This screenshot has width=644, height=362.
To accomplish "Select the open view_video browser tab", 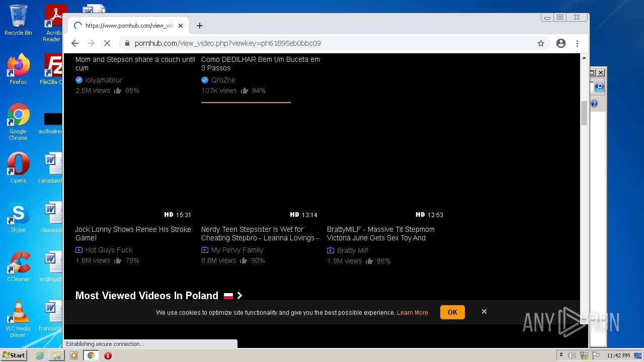I will (128, 26).
